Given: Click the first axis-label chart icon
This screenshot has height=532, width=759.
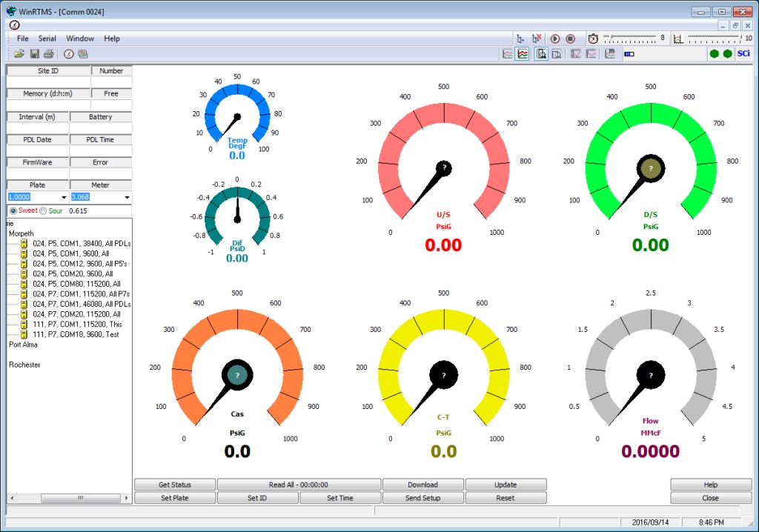Looking at the screenshot, I should [575, 54].
